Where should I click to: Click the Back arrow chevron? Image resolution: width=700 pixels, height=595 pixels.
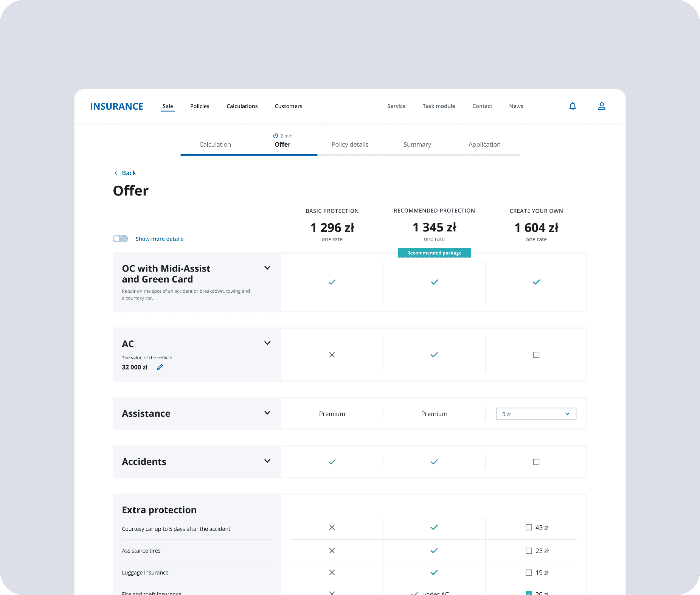116,173
